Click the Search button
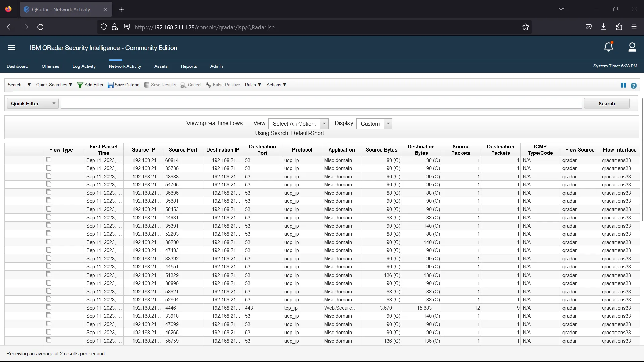The height and width of the screenshot is (362, 644). 606,103
